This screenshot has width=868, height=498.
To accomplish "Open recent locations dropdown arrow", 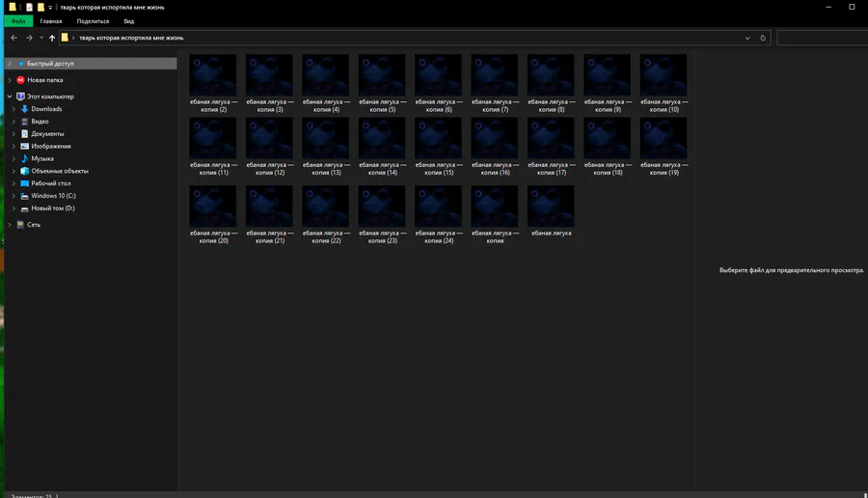I will point(41,38).
